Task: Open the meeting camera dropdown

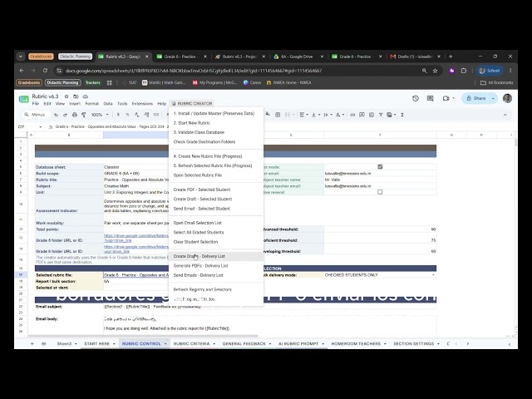Action: point(453,98)
